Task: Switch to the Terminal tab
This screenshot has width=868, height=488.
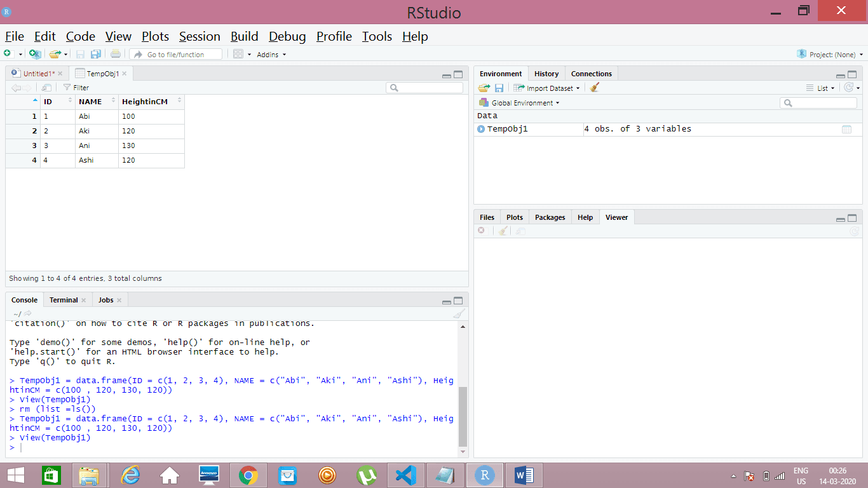Action: [64, 300]
